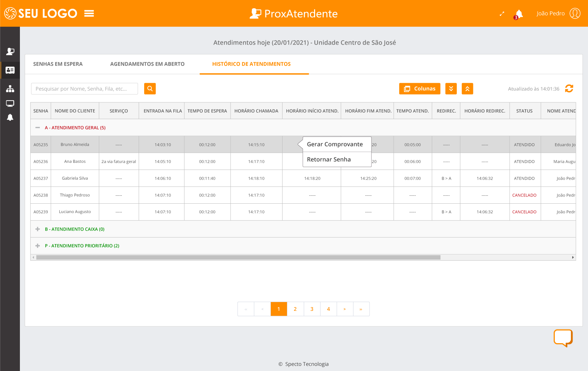Image resolution: width=588 pixels, height=371 pixels.
Task: Click Bruno Almeida client name
Action: pyautogui.click(x=75, y=145)
